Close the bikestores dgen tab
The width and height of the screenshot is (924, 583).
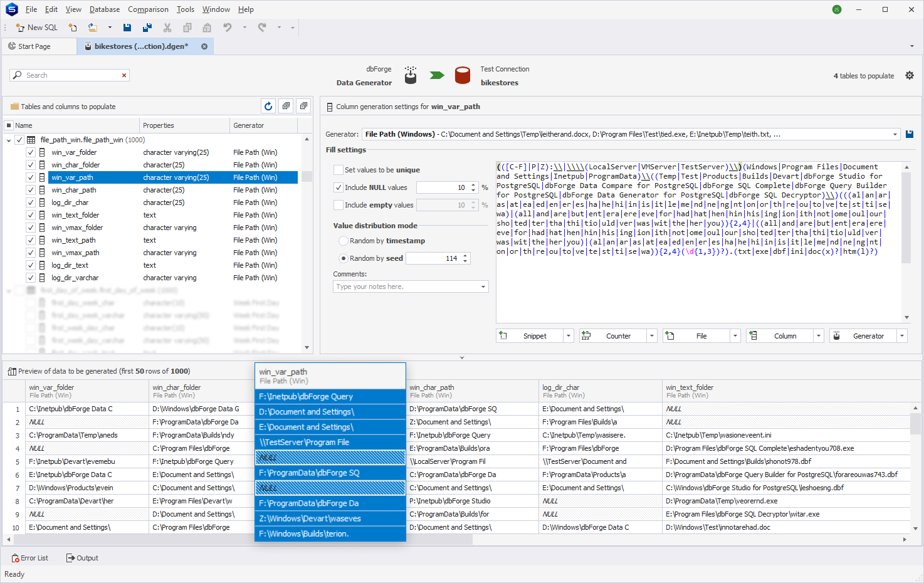pos(204,46)
